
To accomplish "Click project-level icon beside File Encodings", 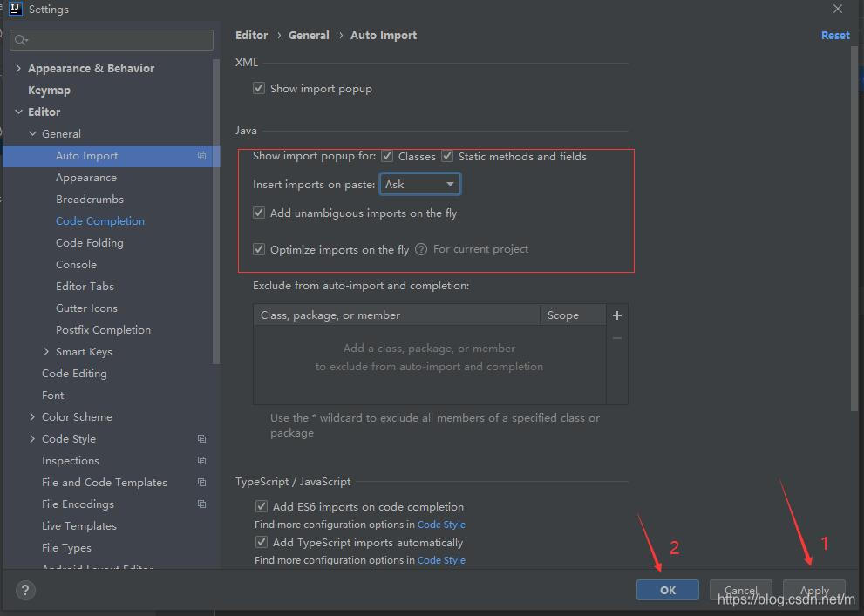I will coord(201,504).
